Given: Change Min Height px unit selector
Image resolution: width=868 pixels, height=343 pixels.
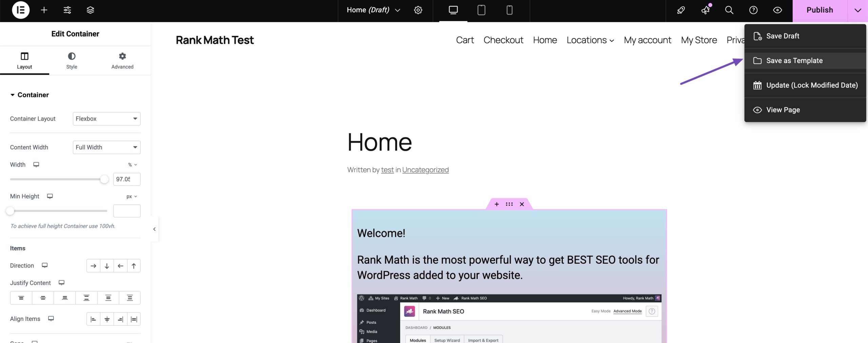Looking at the screenshot, I should tap(132, 197).
